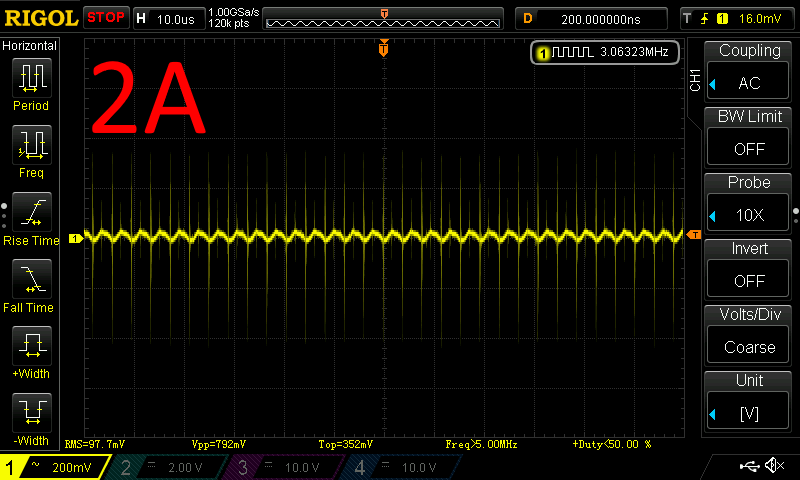Click the trigger level 16.0mV readout

click(x=760, y=19)
